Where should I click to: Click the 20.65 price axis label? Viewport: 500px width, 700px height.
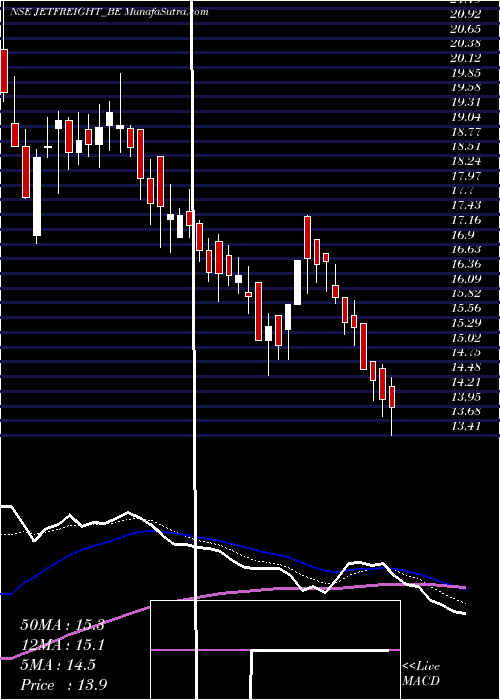coord(466,29)
